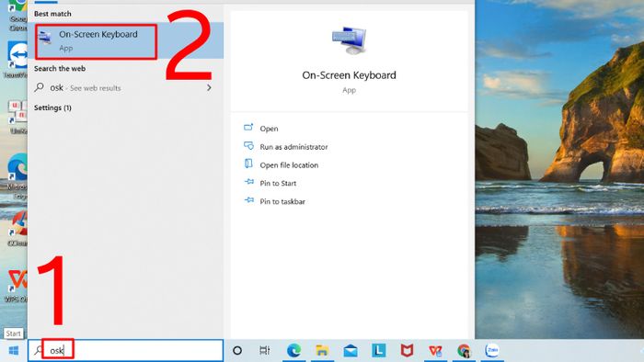Viewport: 644px width, 362px height.
Task: Click the blue L app icon
Action: point(379,351)
